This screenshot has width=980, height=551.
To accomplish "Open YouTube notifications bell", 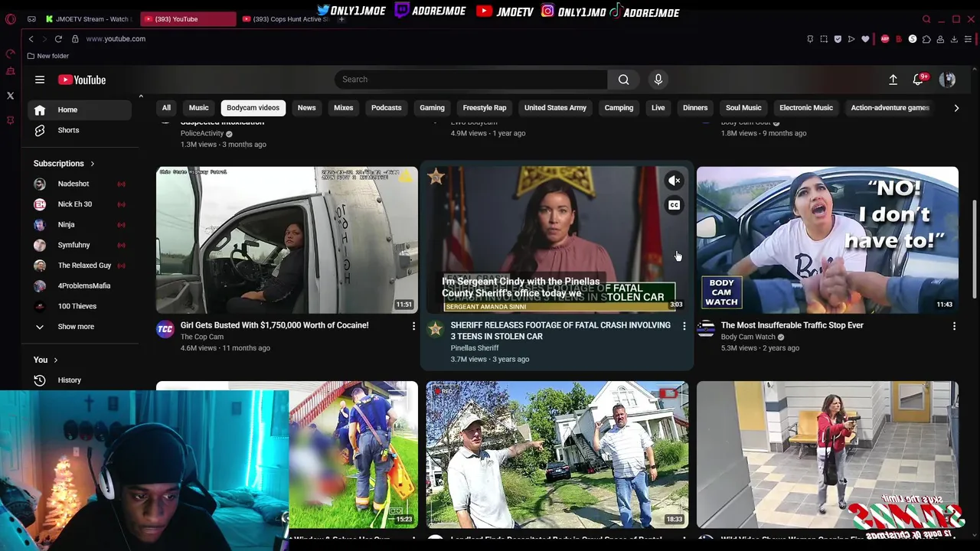I will click(918, 80).
